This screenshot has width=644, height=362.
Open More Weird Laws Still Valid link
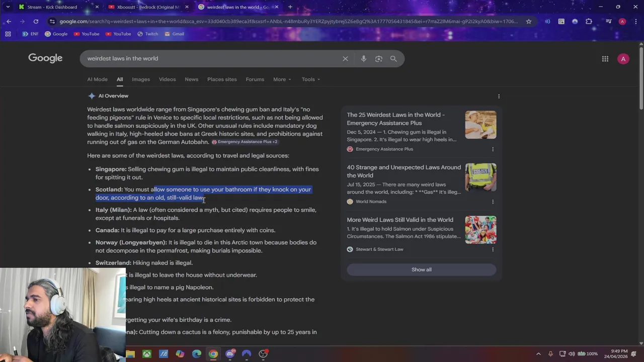(400, 220)
